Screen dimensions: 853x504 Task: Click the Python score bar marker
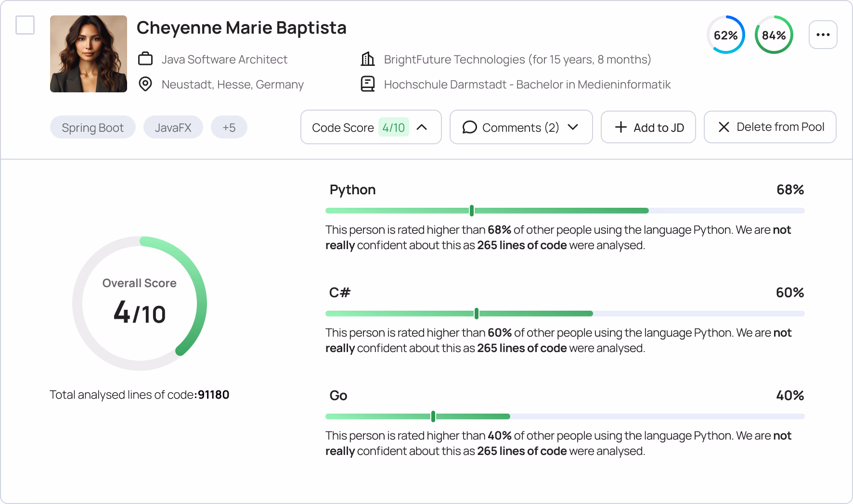click(x=472, y=211)
